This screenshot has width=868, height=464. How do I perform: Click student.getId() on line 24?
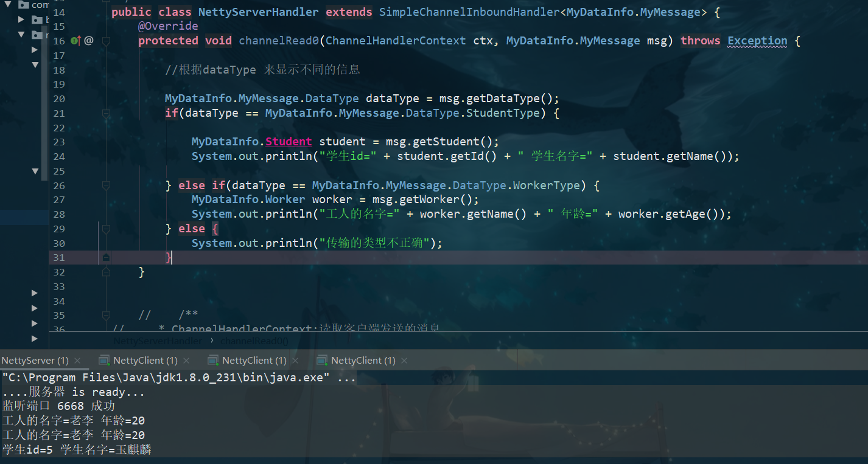447,156
